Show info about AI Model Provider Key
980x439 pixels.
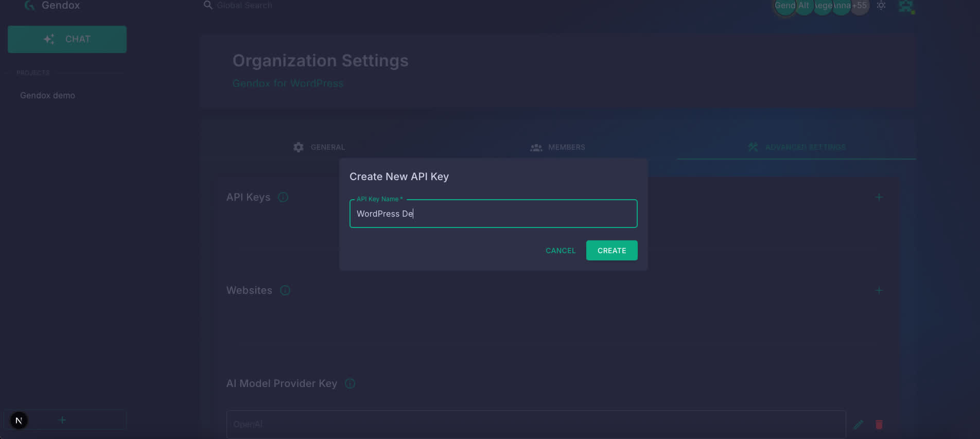point(350,383)
